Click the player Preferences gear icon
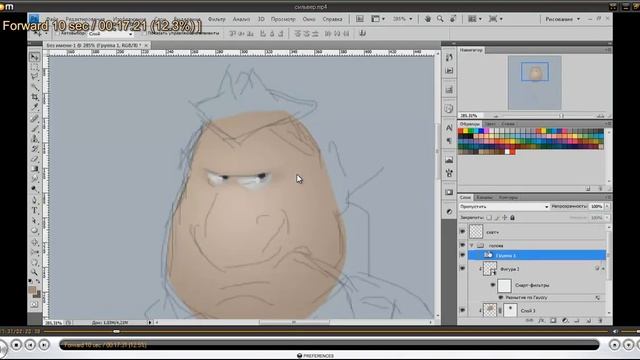The width and height of the screenshot is (640, 360). click(x=299, y=356)
